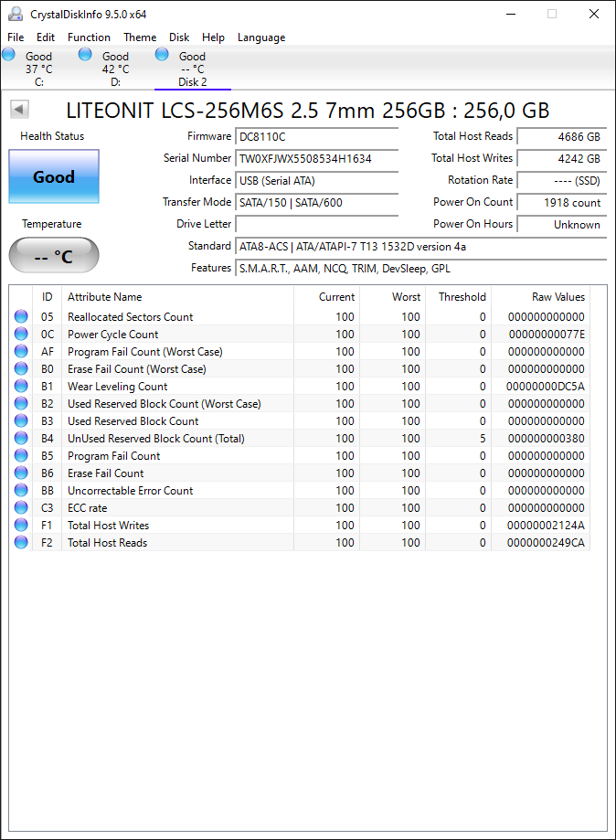Select the Power Cycle Count row
616x840 pixels.
point(300,335)
